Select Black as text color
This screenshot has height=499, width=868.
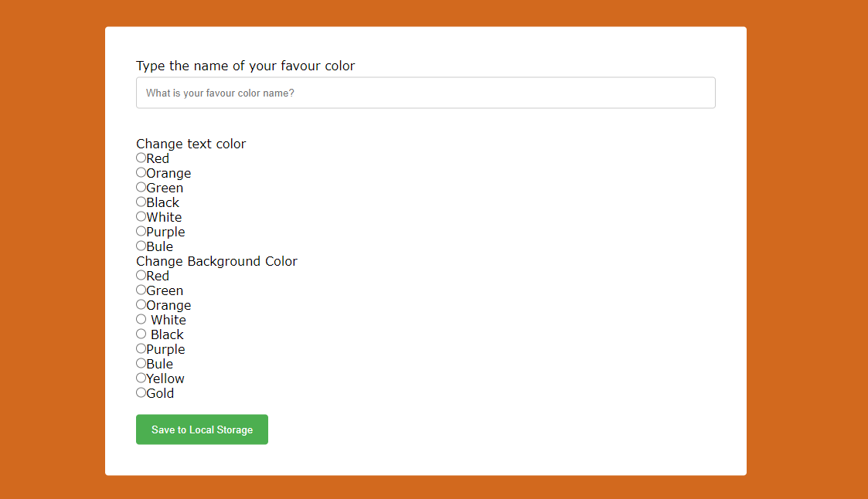(x=140, y=202)
